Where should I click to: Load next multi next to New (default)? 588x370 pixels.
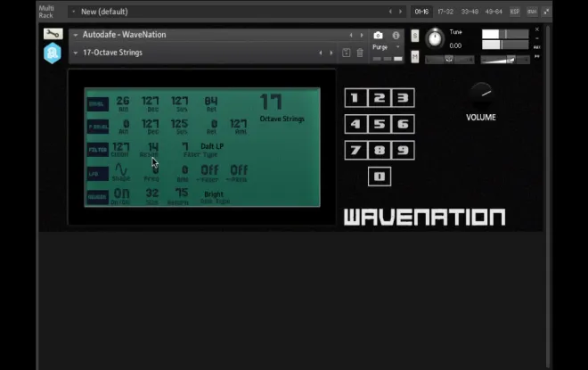click(401, 12)
